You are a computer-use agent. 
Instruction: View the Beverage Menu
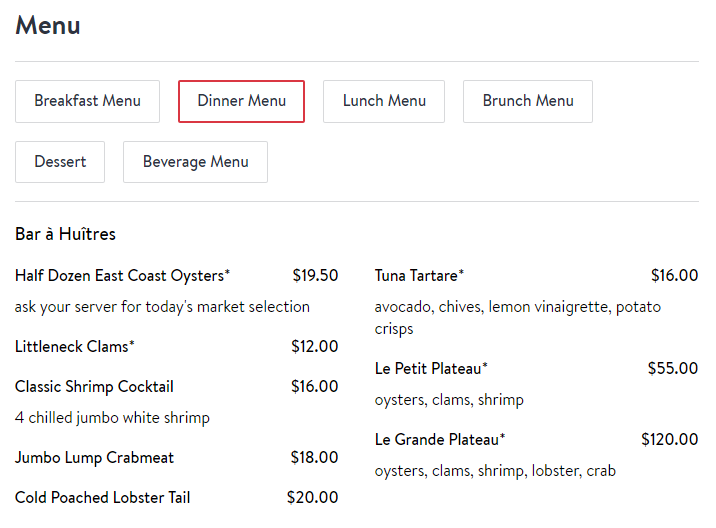[195, 162]
